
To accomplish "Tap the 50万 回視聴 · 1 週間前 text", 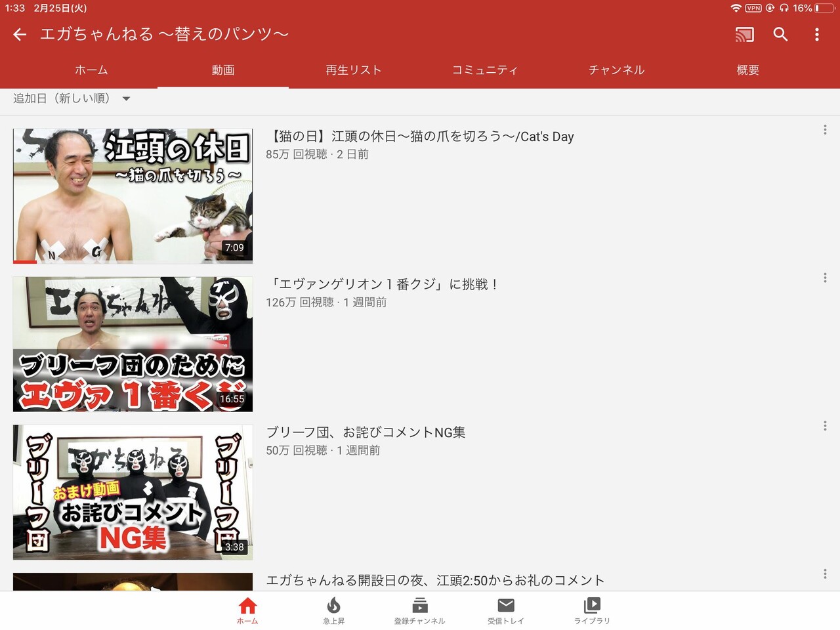I will 323,450.
